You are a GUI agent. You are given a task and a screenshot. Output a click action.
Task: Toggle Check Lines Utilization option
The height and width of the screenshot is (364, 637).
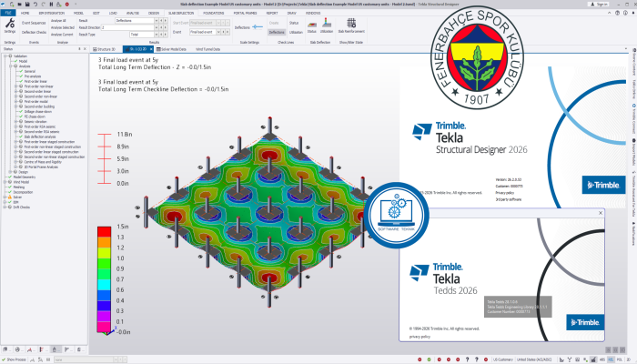click(296, 32)
